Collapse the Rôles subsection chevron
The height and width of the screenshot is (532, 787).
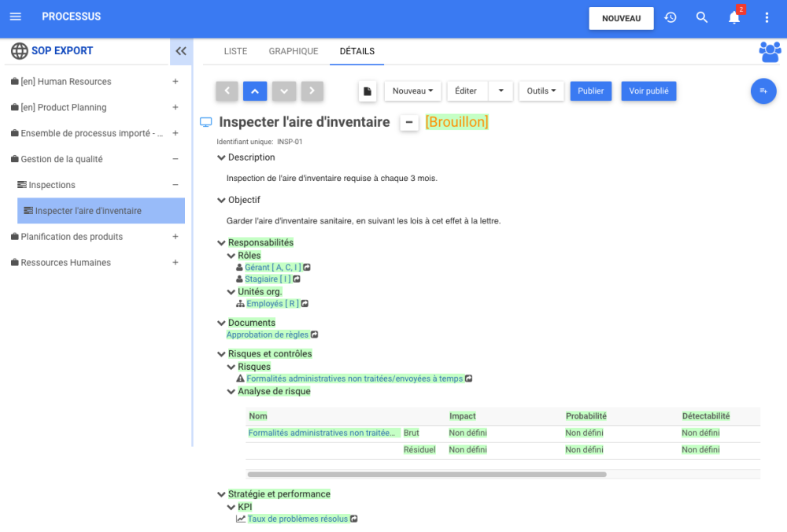(231, 256)
